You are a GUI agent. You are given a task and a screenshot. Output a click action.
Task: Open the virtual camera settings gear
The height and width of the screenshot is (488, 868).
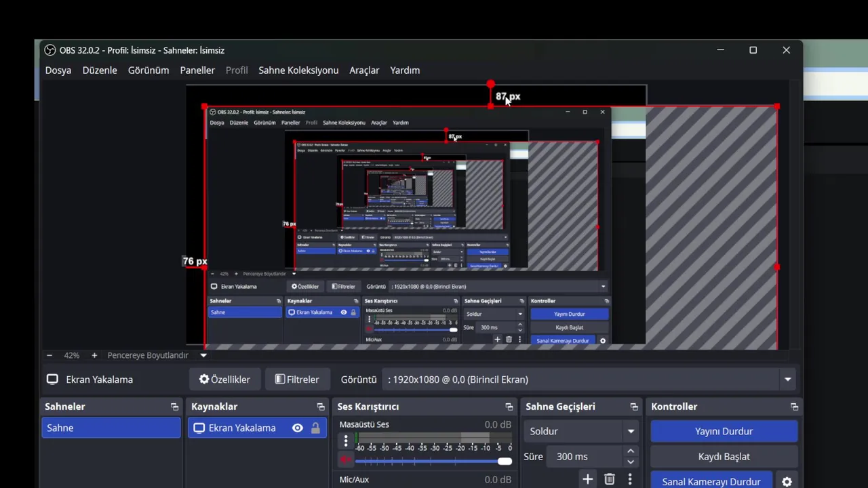(787, 481)
